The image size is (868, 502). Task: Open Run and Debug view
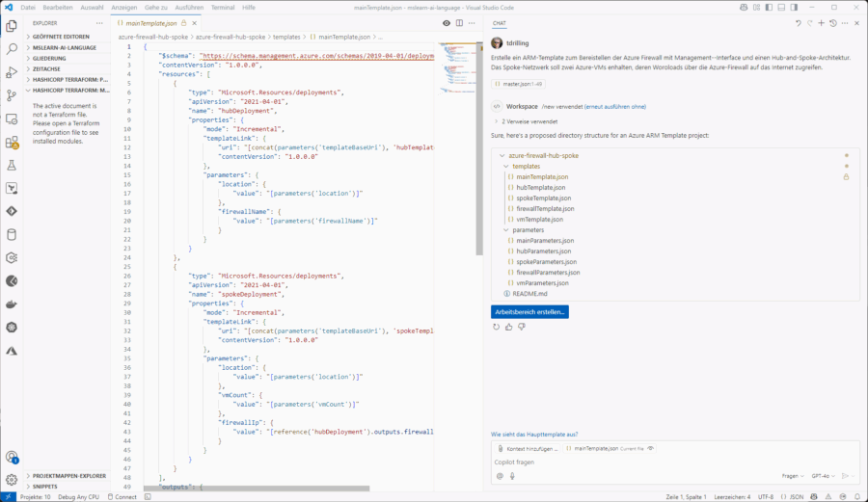(12, 72)
